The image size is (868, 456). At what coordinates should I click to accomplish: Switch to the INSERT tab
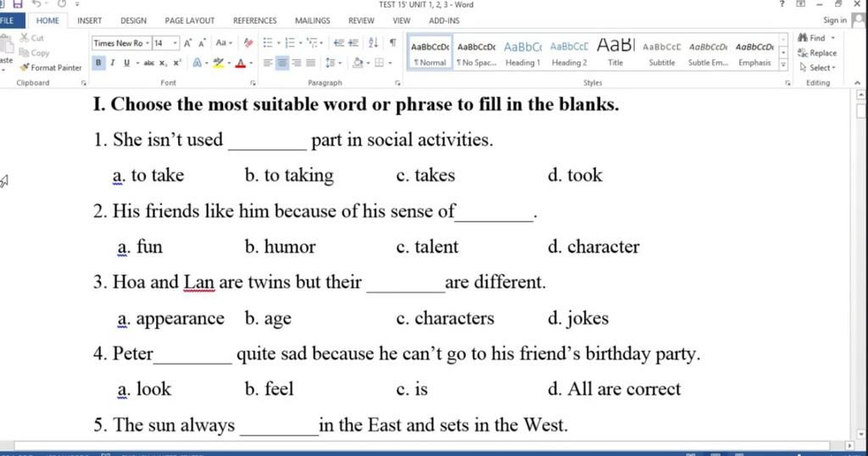click(x=90, y=20)
